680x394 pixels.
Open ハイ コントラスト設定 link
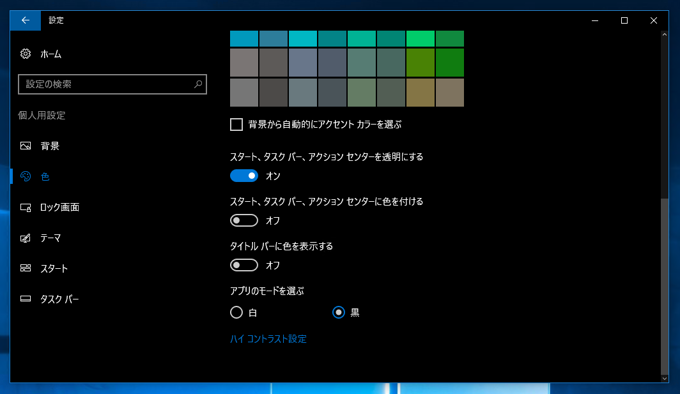click(x=268, y=339)
